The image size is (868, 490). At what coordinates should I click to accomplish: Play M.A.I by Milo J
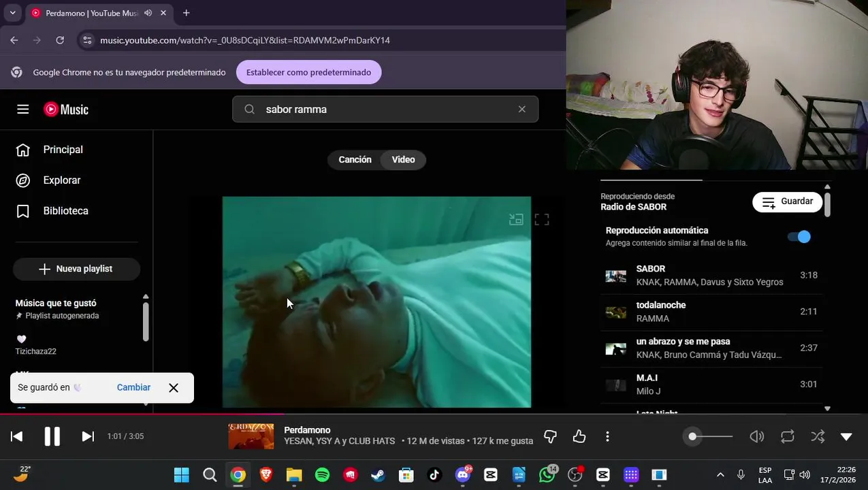711,385
